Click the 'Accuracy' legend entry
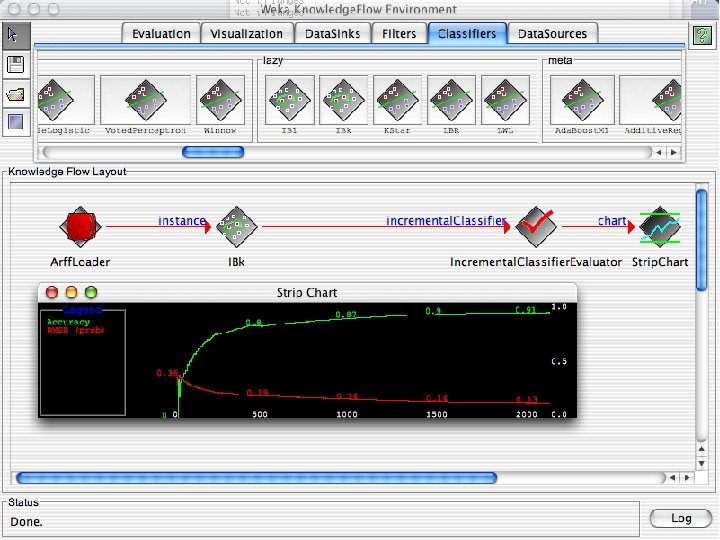The height and width of the screenshot is (540, 720). [x=68, y=322]
